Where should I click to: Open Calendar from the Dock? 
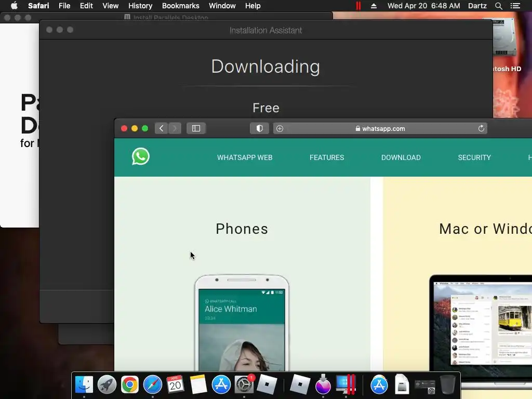coord(175,384)
